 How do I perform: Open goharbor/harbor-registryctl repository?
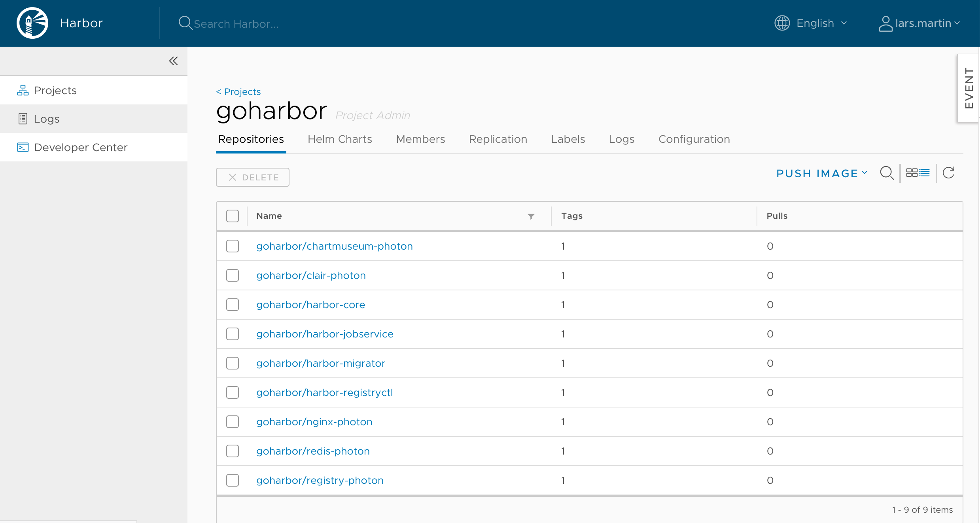click(325, 392)
